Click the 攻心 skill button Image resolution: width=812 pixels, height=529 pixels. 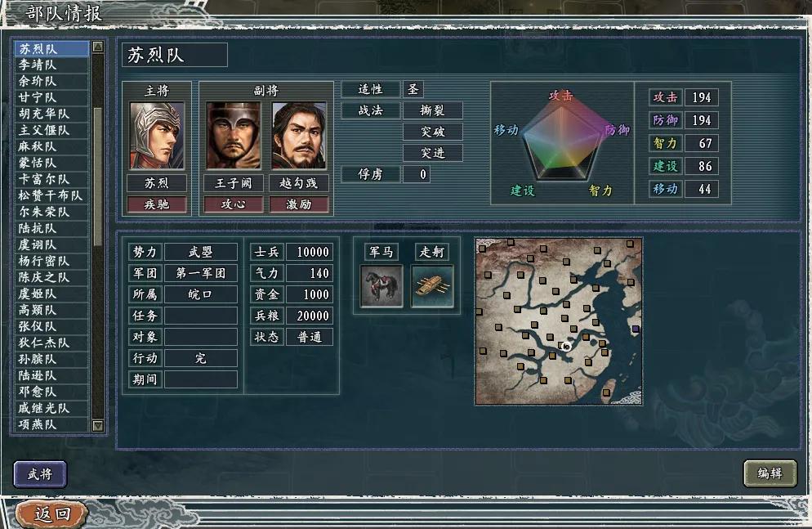pos(234,204)
